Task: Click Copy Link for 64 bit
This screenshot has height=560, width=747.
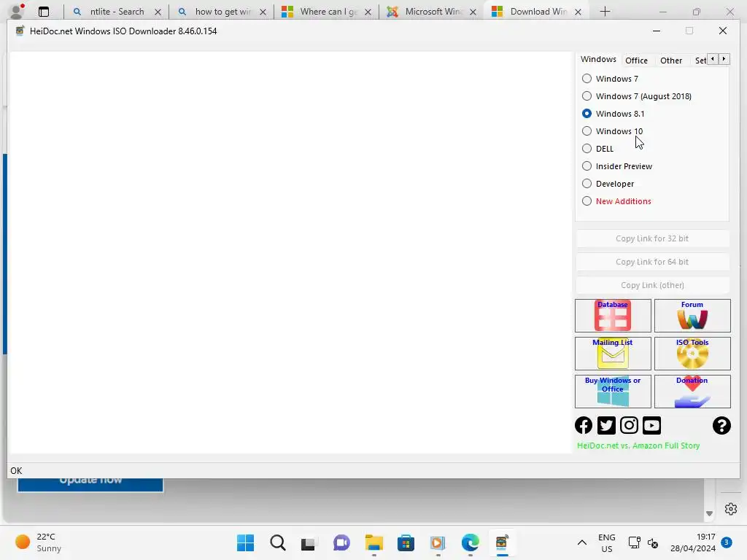Action: click(x=652, y=262)
